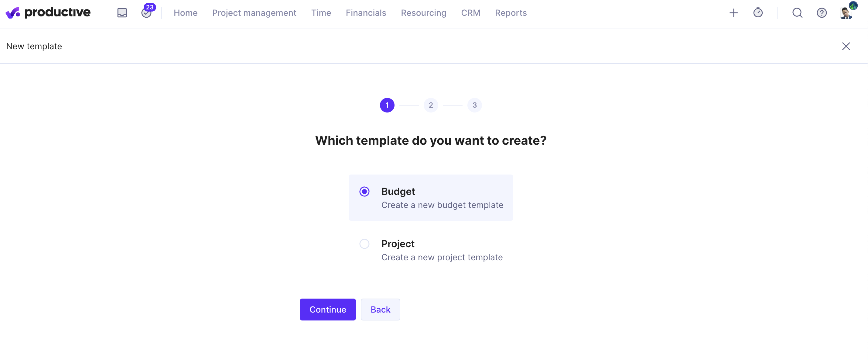Open the search magnifier icon
The image size is (868, 360).
click(x=797, y=13)
